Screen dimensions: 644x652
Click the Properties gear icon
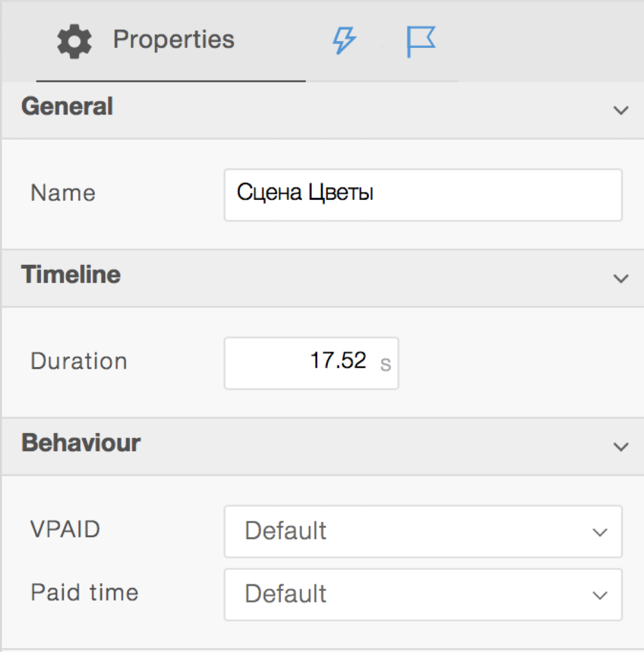74,41
